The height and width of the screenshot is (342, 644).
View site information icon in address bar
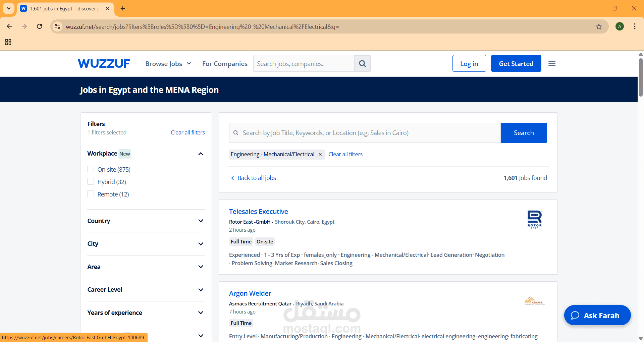tap(58, 26)
